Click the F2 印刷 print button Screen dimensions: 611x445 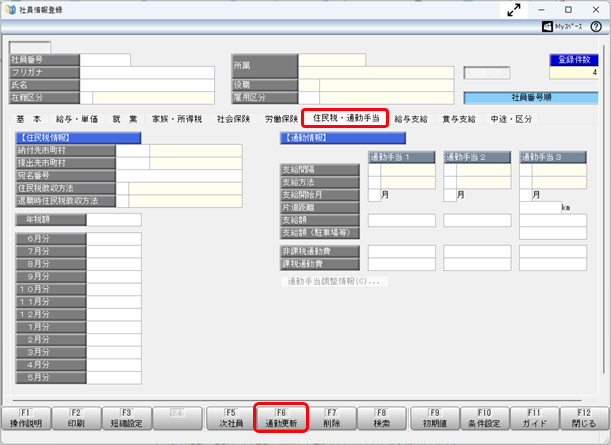click(x=76, y=417)
